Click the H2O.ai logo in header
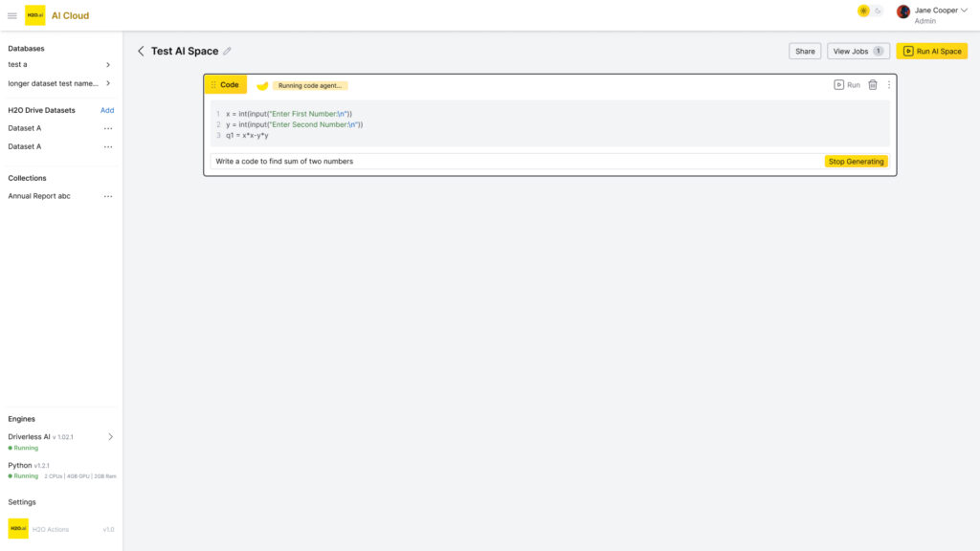Viewport: 980px width, 551px height. pos(35,15)
